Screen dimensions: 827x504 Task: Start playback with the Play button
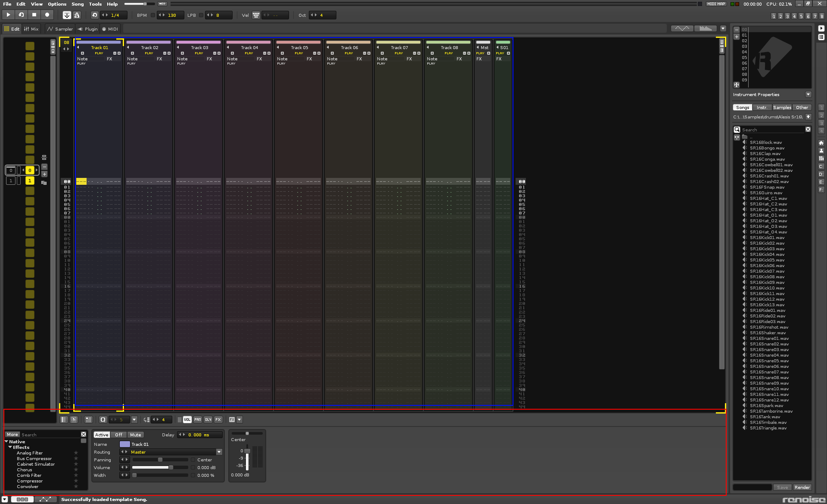[8, 15]
